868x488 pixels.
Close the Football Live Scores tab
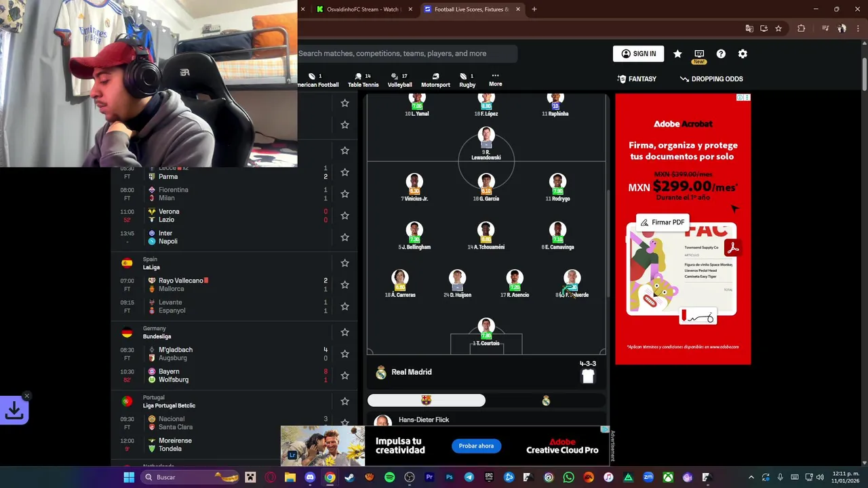coord(518,9)
